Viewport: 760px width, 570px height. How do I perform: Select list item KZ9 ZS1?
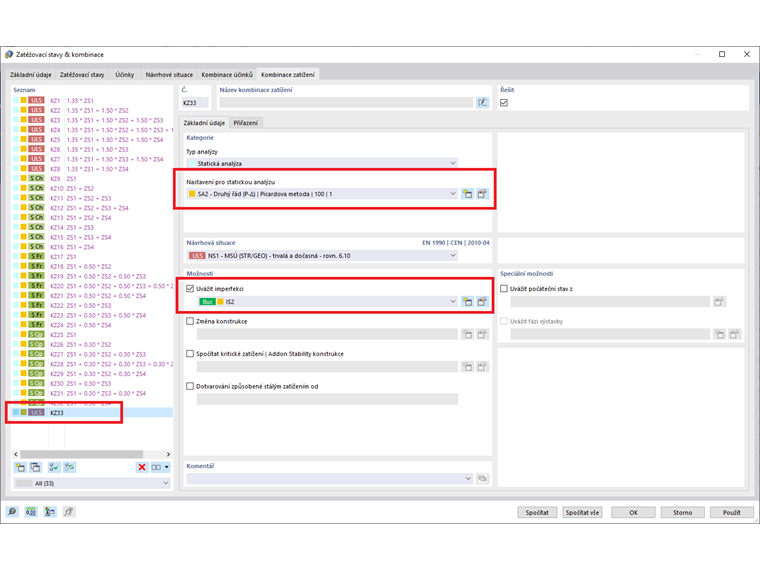(x=92, y=178)
